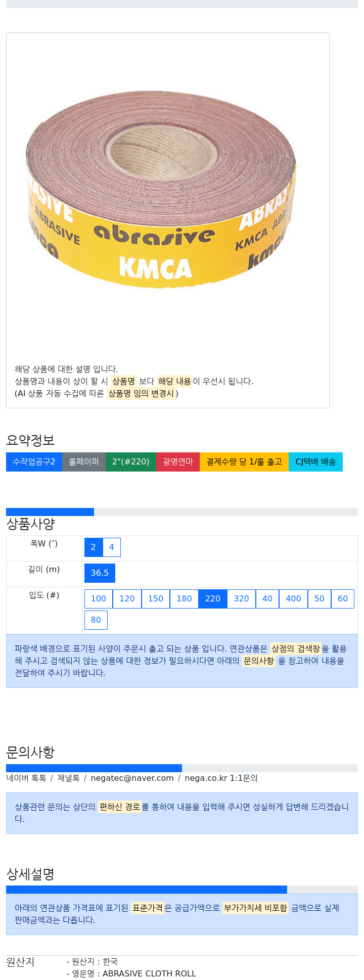
Task: Click the CJ택배 배송 tag
Action: coord(315,462)
